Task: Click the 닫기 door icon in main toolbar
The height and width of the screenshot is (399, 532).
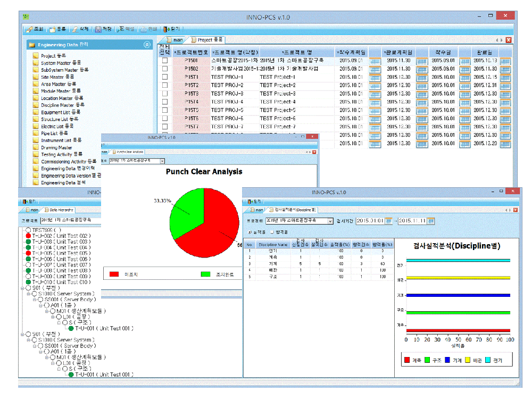Action: (167, 29)
